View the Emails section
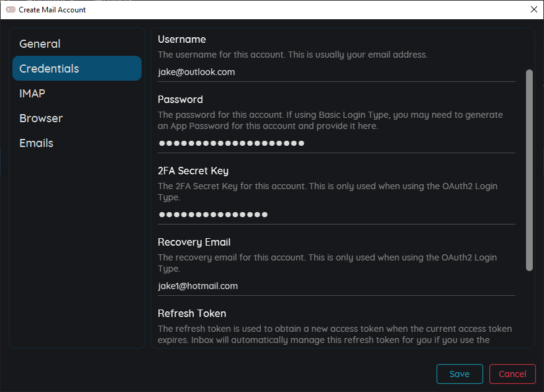This screenshot has height=392, width=544. tap(36, 143)
